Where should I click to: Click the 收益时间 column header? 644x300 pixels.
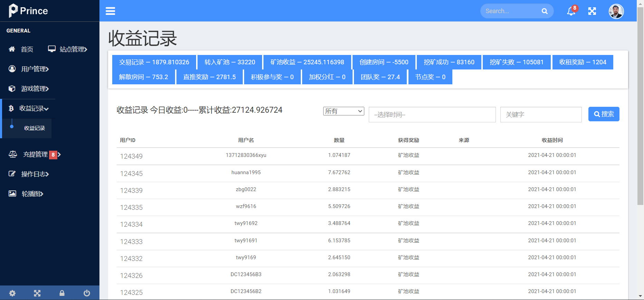coord(552,140)
